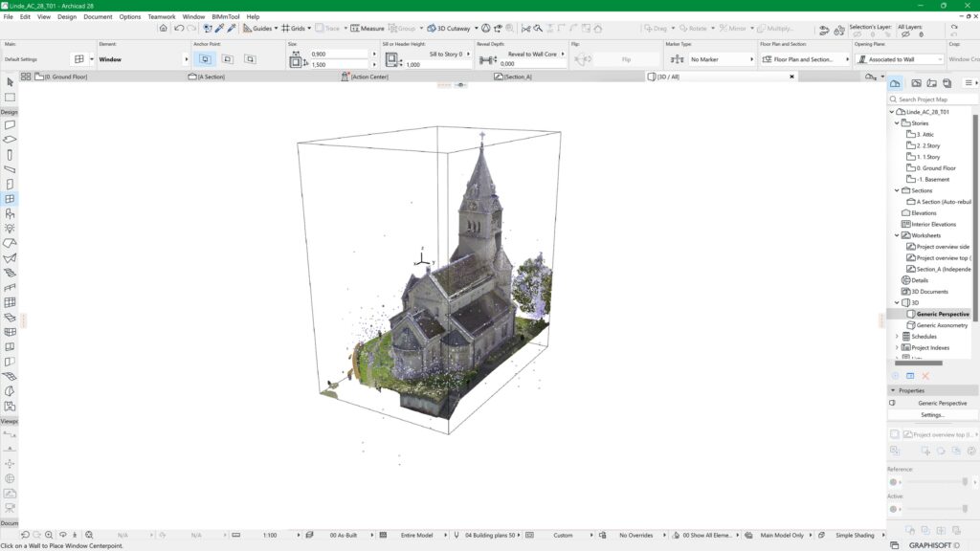The width and height of the screenshot is (980, 551).
Task: Select the center Anchor Point option
Action: (226, 59)
